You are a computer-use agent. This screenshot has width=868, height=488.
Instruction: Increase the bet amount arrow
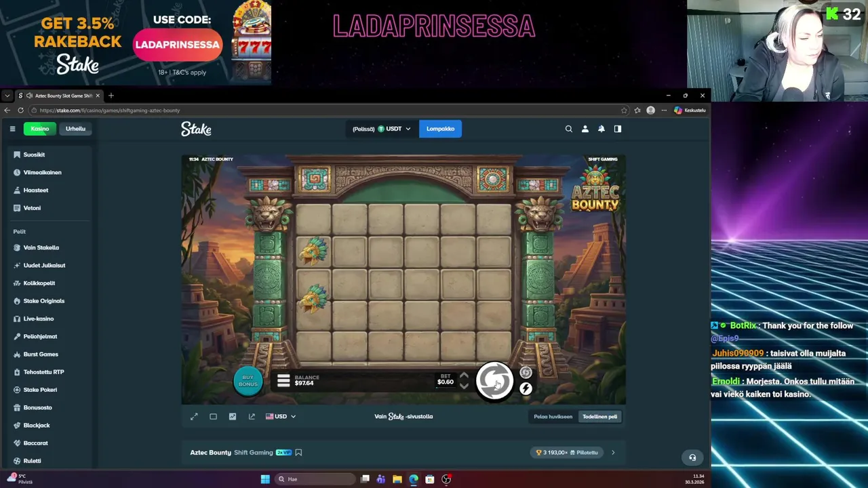point(464,375)
